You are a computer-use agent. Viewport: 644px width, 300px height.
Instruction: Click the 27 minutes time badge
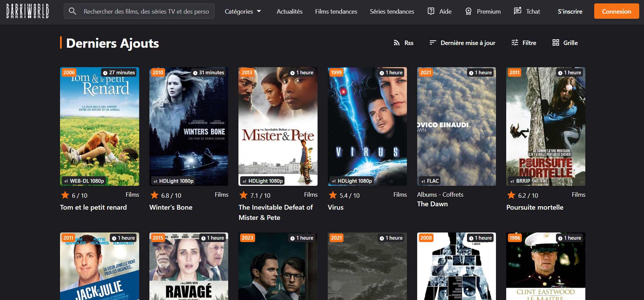(119, 73)
